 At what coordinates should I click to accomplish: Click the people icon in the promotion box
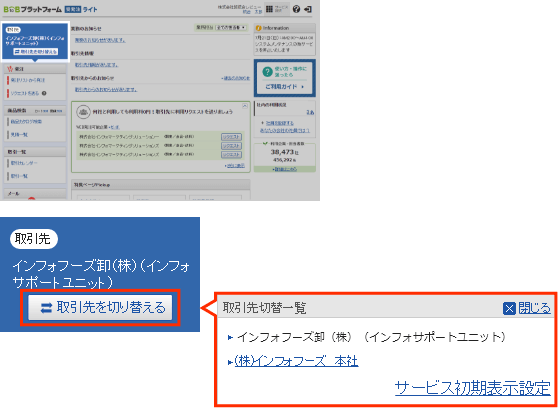pos(84,112)
